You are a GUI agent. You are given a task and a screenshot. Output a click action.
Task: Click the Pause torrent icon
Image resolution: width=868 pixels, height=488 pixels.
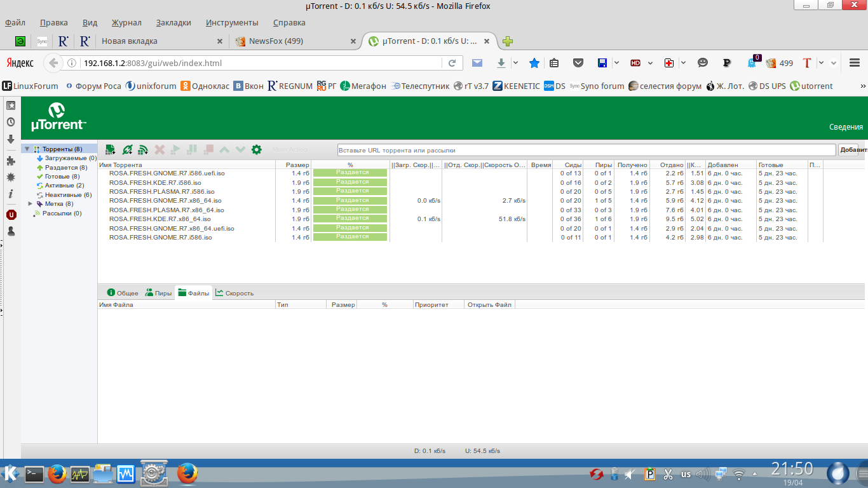[x=192, y=150]
